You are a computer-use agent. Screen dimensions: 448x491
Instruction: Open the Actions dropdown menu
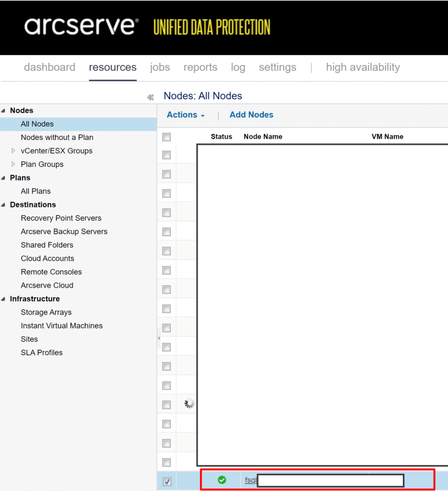coord(186,115)
